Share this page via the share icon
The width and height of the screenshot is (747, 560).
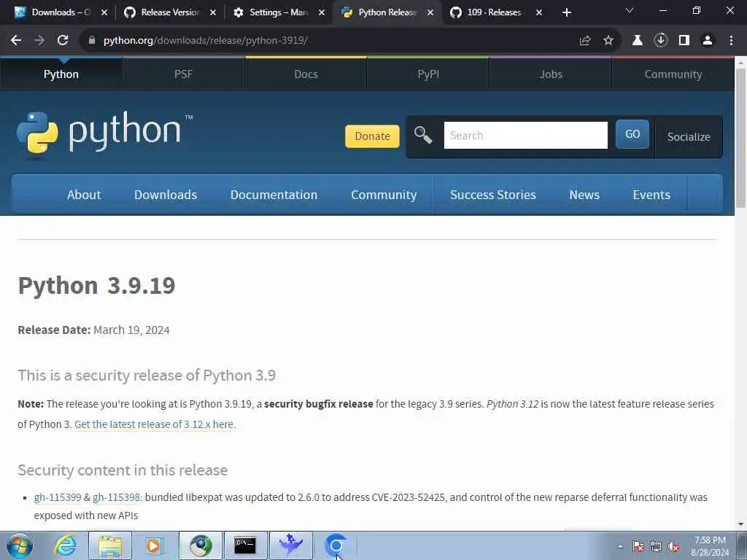[x=585, y=41]
